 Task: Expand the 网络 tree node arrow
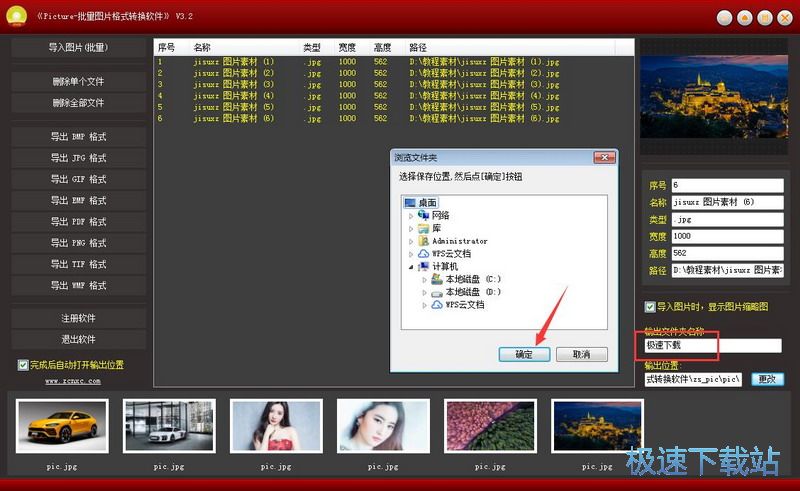411,215
